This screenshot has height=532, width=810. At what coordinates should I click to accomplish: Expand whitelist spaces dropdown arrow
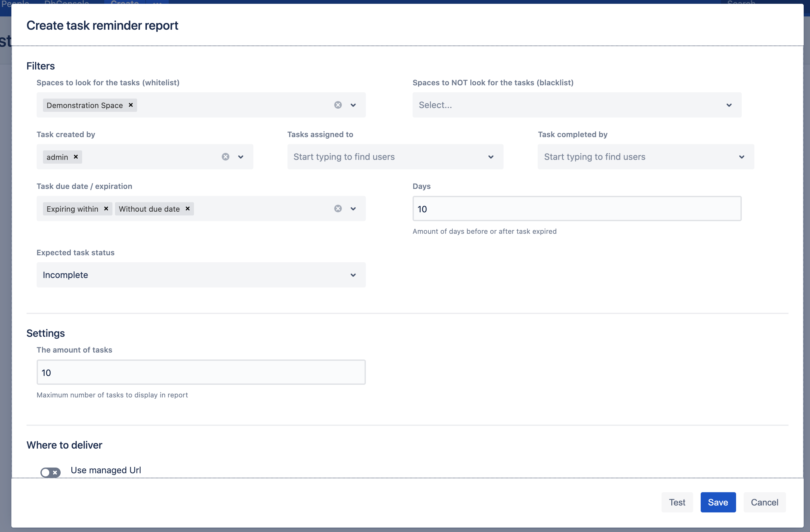pyautogui.click(x=353, y=105)
